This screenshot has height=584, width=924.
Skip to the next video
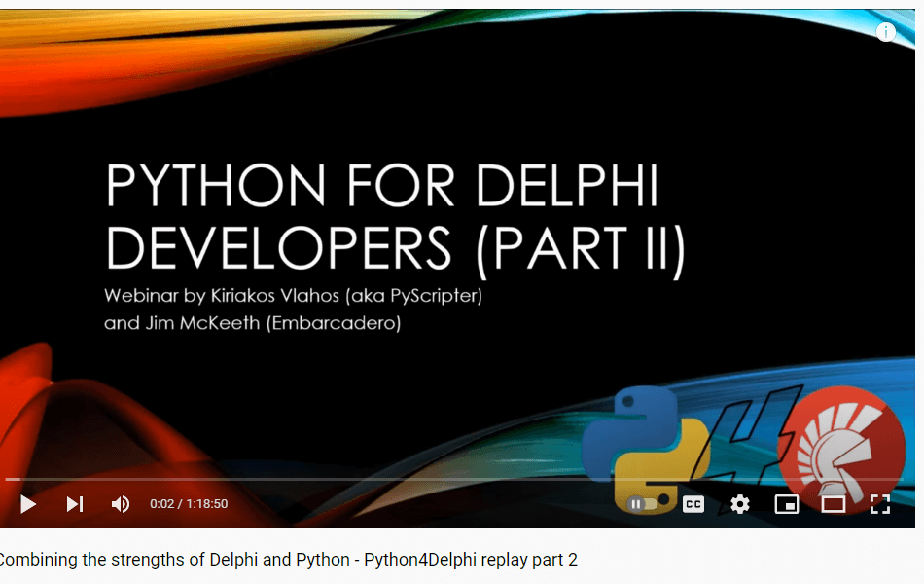tap(75, 504)
